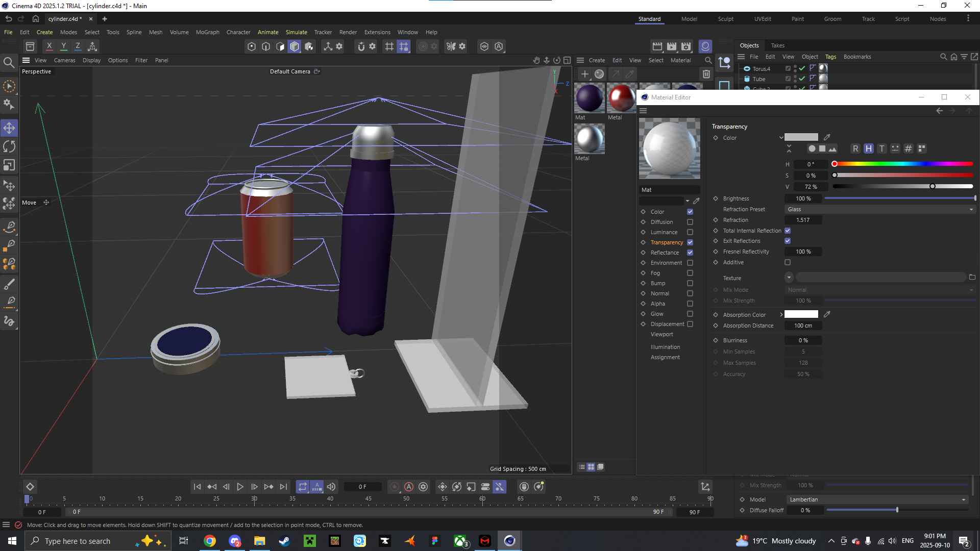The width and height of the screenshot is (980, 551).
Task: Select the Workplane grid icon in toolbar
Action: point(389,46)
